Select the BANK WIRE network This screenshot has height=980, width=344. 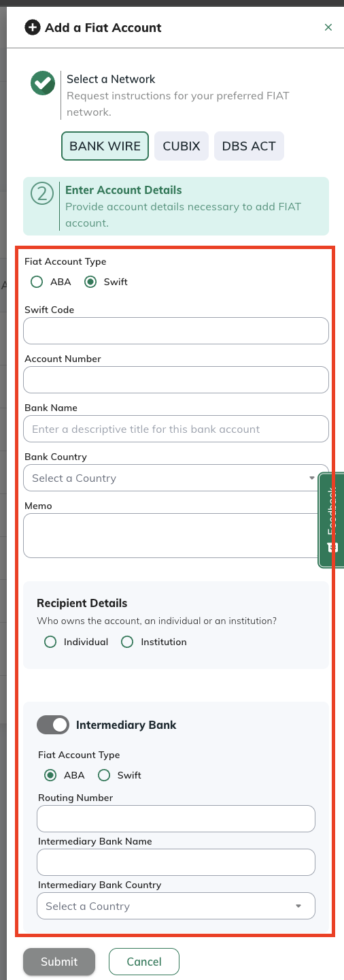pyautogui.click(x=105, y=146)
